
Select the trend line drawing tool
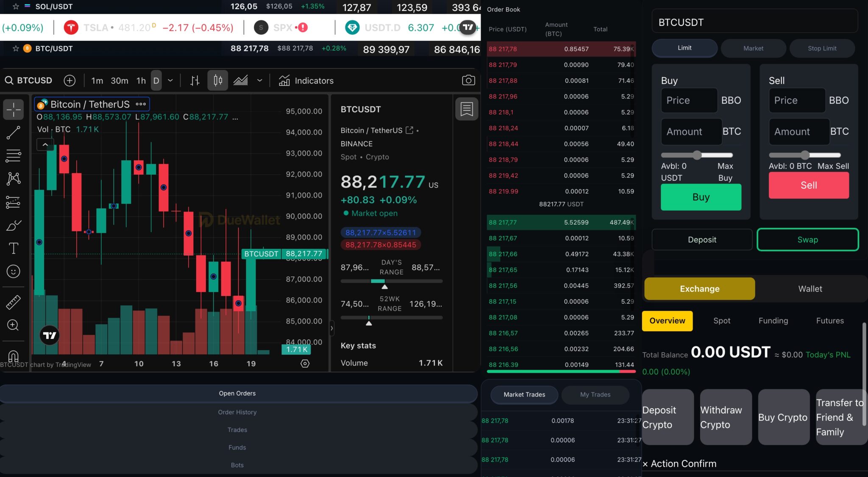[13, 133]
